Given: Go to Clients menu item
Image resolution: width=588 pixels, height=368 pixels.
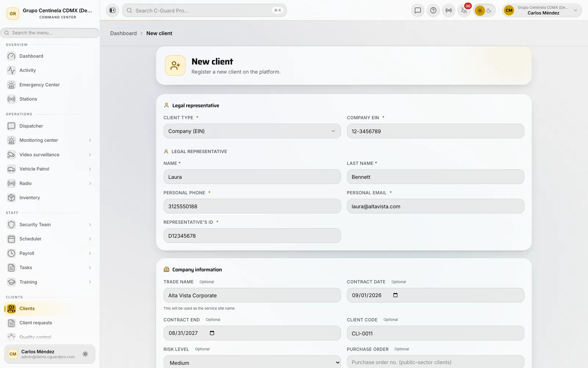Looking at the screenshot, I should pos(50,308).
